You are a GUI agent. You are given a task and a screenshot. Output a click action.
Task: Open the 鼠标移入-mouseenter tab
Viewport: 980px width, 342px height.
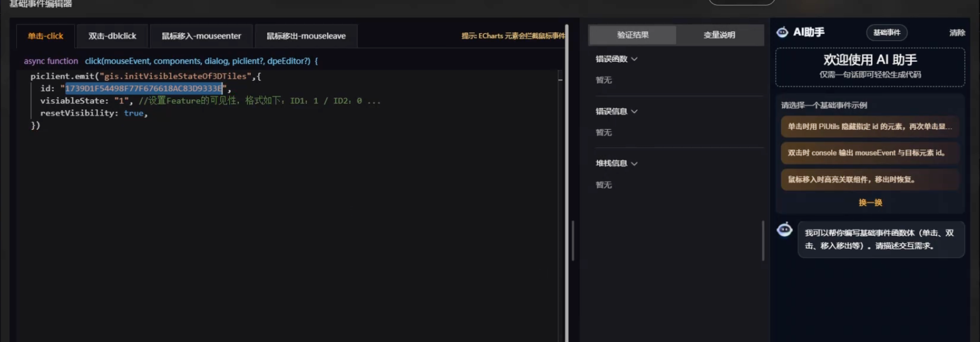(x=201, y=36)
